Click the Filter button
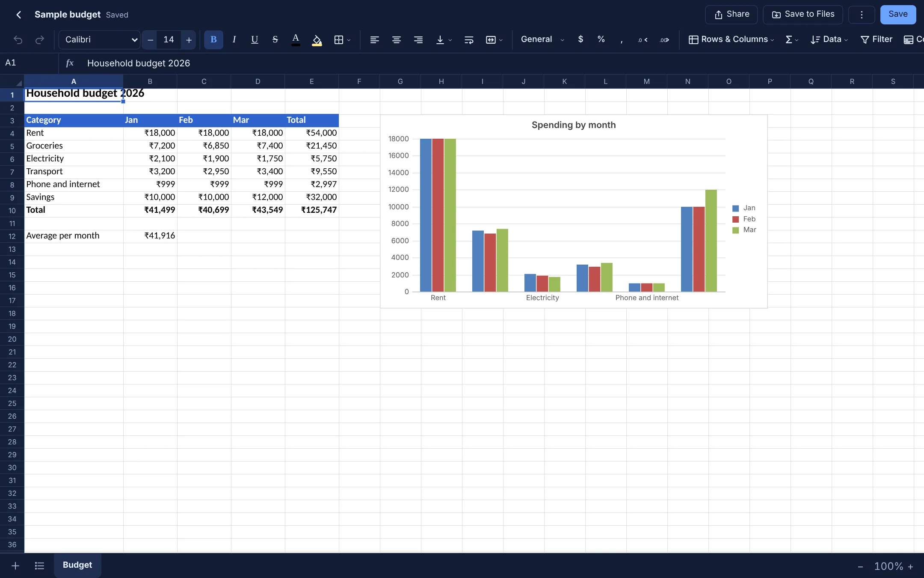 (x=876, y=39)
